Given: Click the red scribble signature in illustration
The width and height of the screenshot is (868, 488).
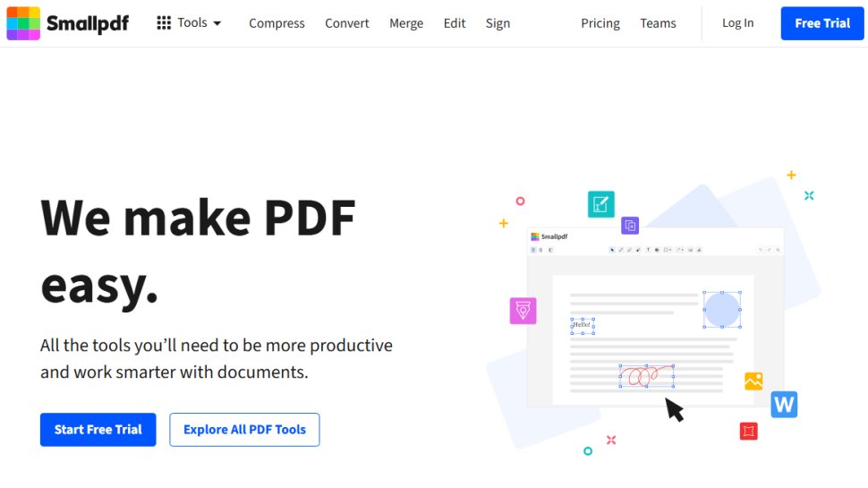Looking at the screenshot, I should coord(646,376).
